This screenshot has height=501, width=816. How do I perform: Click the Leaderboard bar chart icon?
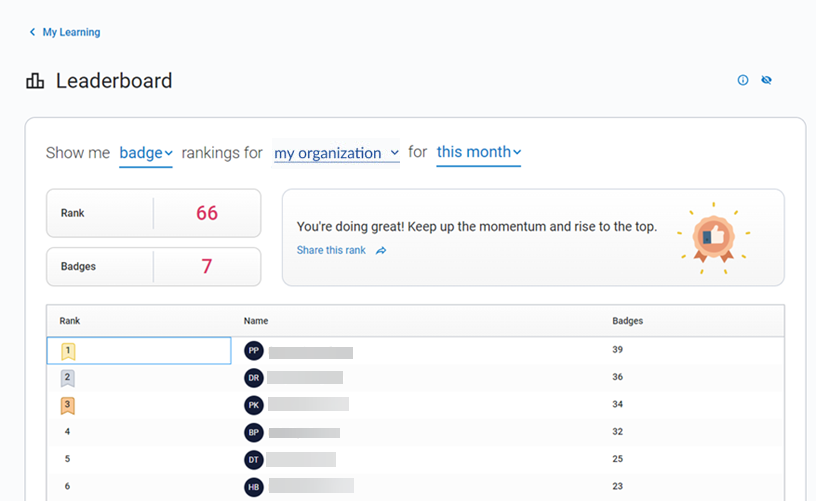click(35, 81)
